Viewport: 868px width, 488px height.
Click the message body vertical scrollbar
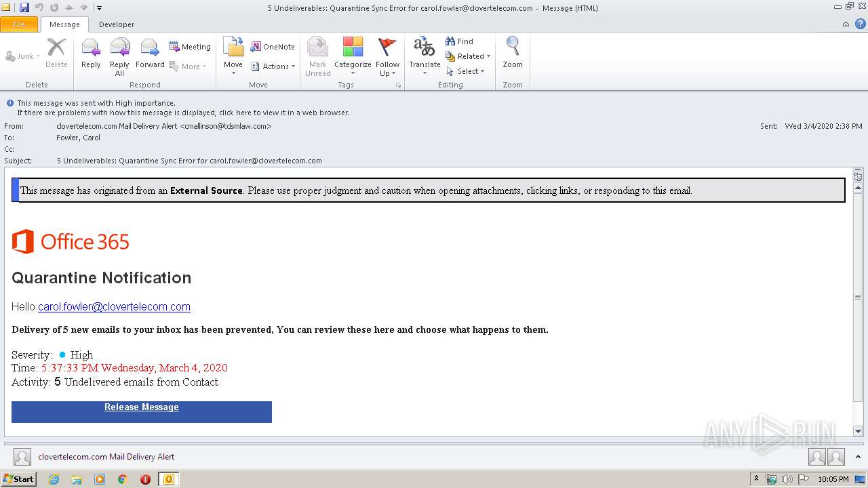[858, 297]
